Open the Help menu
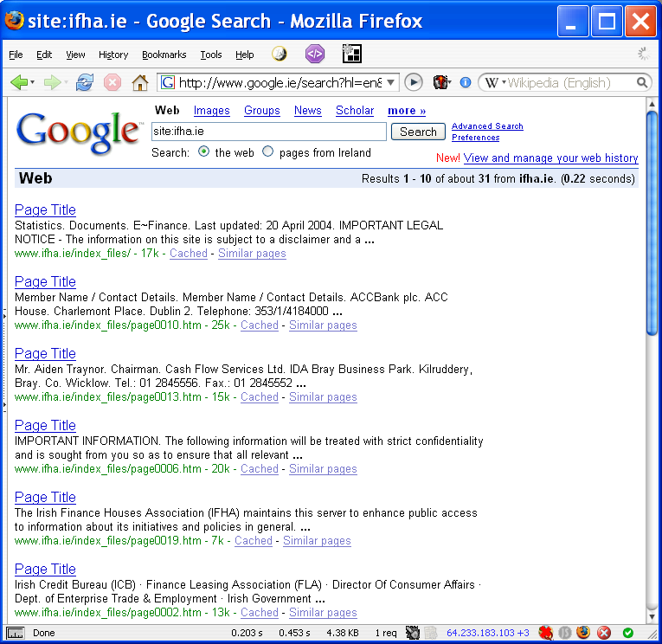Screen dimensions: 662x644 coord(244,55)
